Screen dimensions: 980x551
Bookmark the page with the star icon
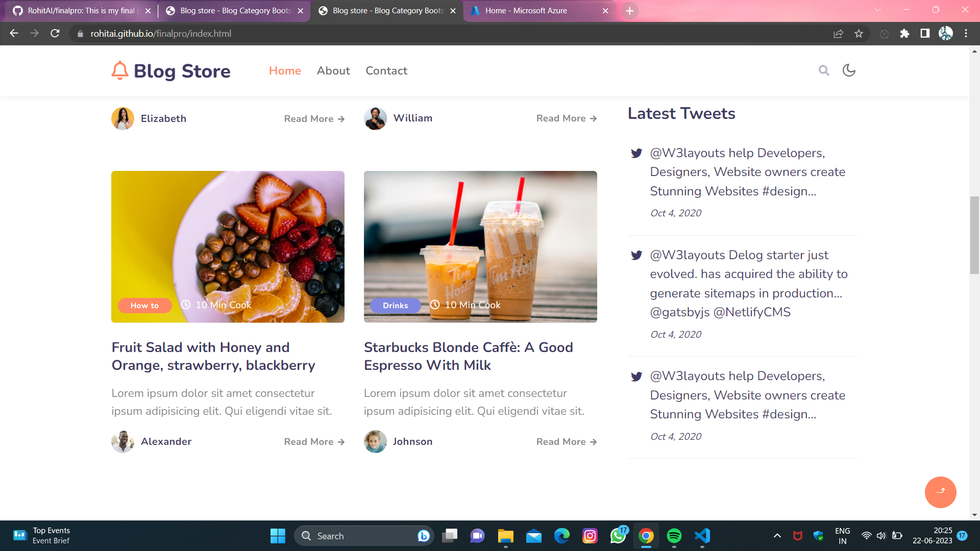tap(859, 34)
